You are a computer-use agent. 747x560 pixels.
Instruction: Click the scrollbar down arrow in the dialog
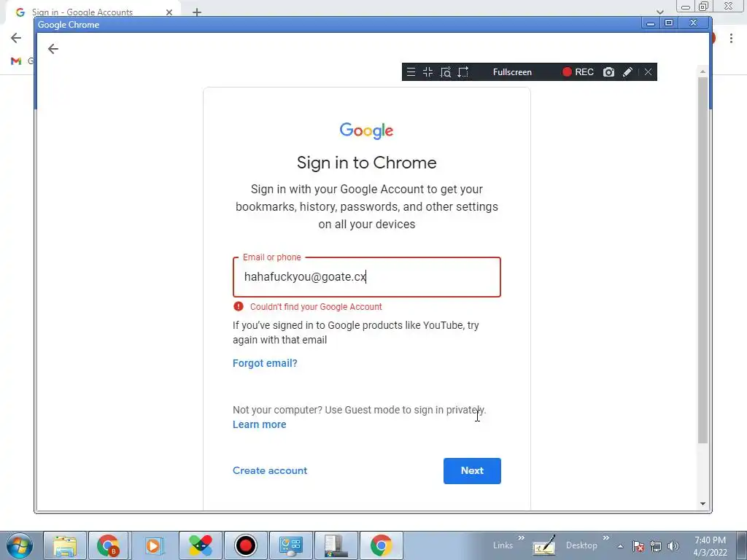703,504
